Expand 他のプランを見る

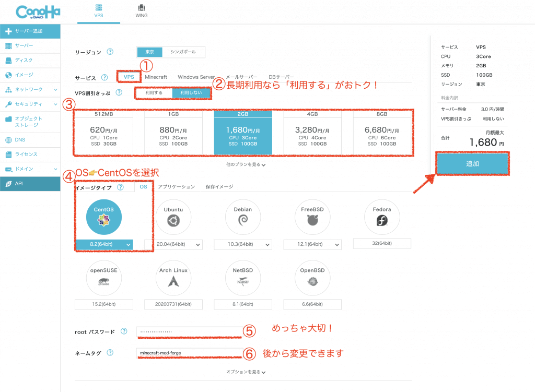(x=246, y=164)
